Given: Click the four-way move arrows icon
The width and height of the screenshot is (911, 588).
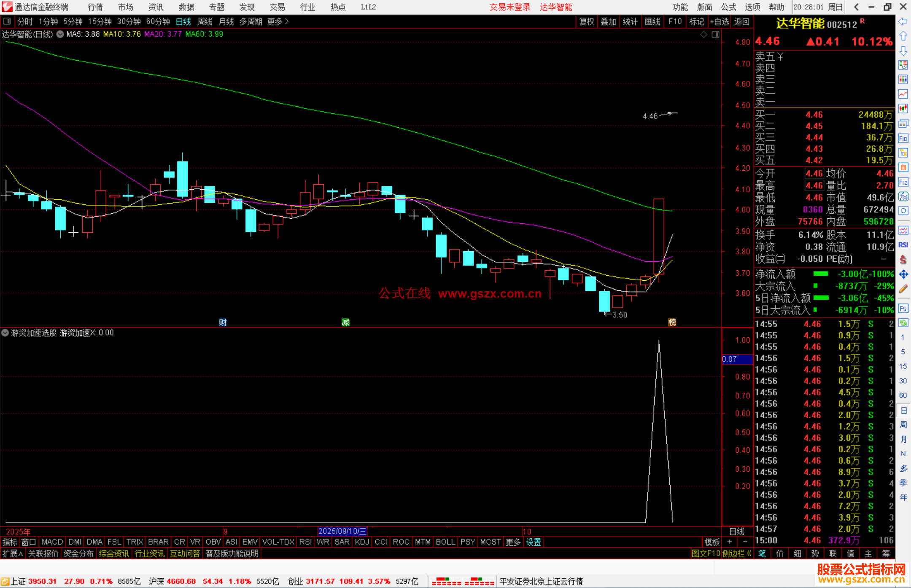Looking at the screenshot, I should 903,274.
